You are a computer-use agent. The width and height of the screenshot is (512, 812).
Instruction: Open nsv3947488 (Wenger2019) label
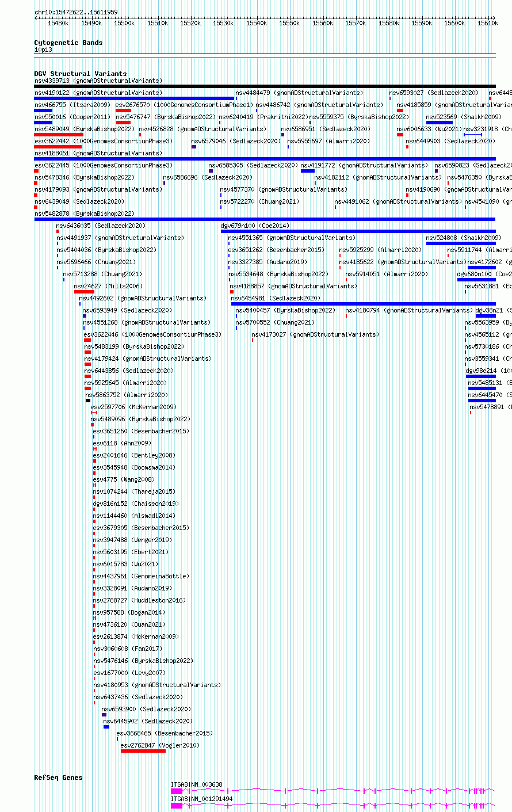132,540
